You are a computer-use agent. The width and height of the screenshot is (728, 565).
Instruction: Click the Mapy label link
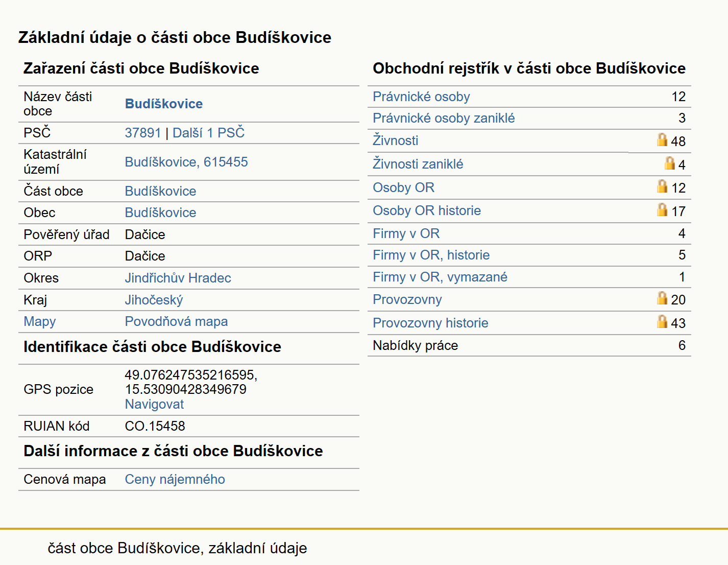coord(39,321)
